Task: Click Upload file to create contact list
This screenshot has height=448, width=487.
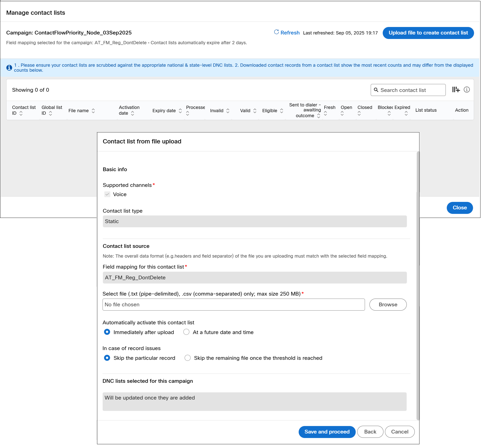Action: click(x=428, y=33)
